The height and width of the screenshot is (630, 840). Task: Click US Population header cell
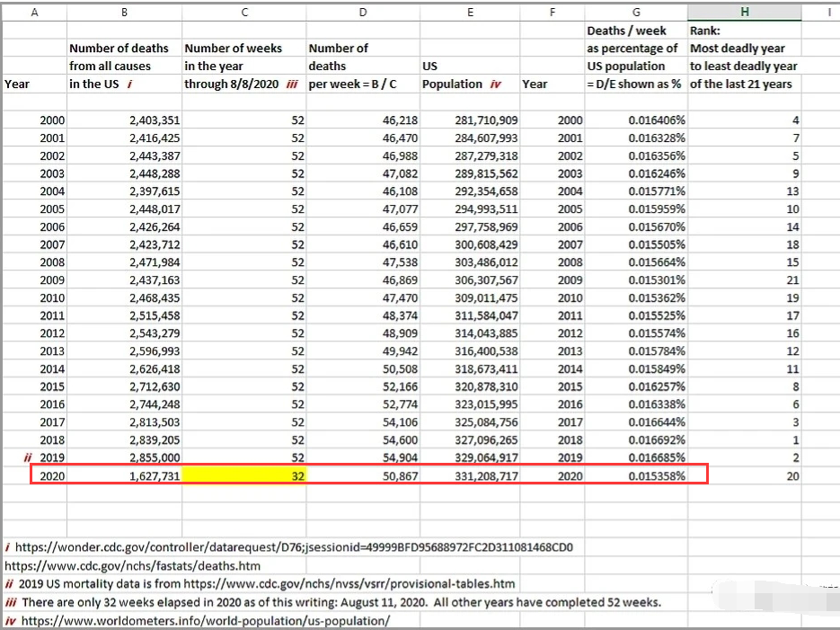tap(470, 75)
